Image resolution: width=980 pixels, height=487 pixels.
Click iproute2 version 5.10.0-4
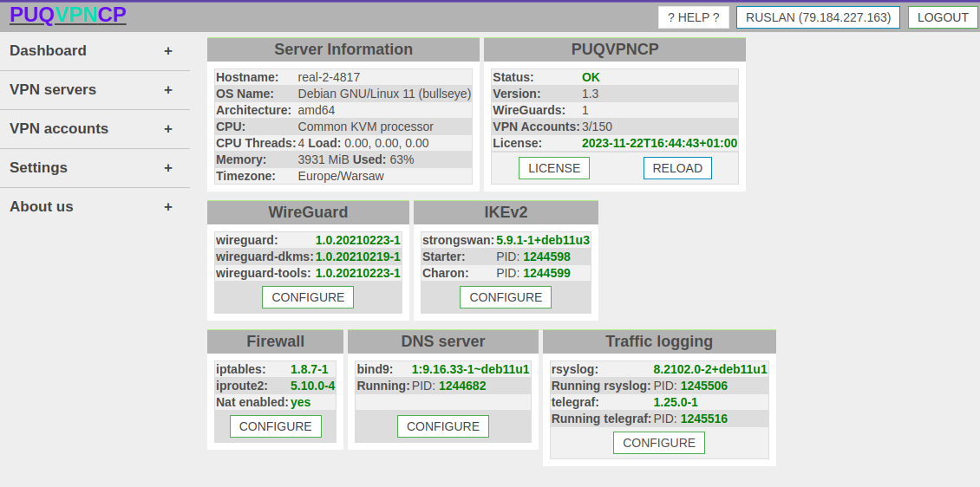pos(312,386)
